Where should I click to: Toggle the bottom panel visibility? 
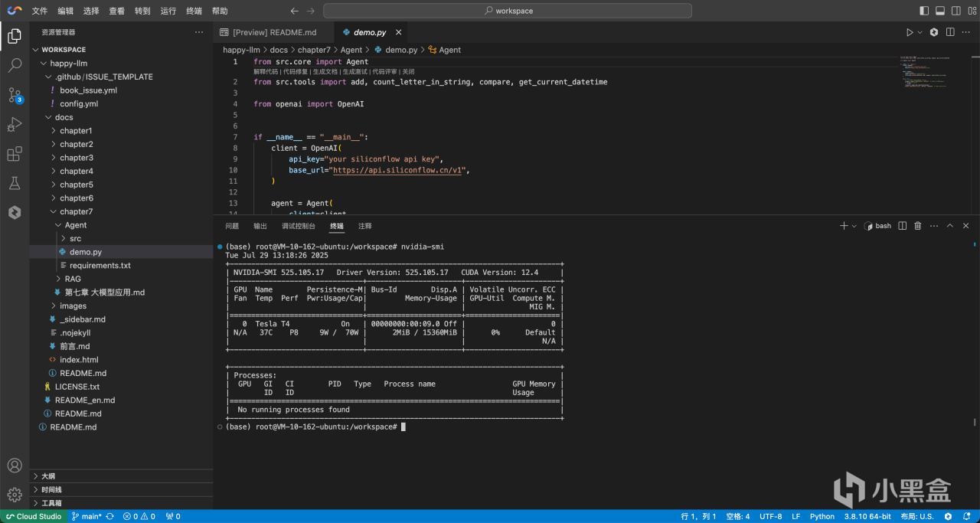[940, 11]
